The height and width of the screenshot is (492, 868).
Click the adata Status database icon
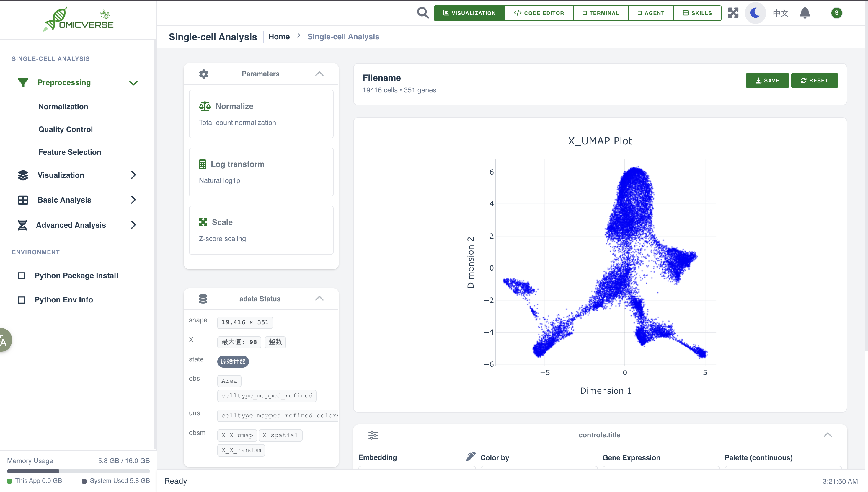pos(203,299)
